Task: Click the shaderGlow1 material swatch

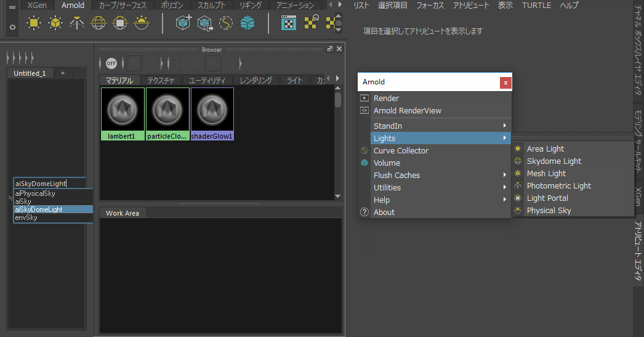Action: click(212, 114)
